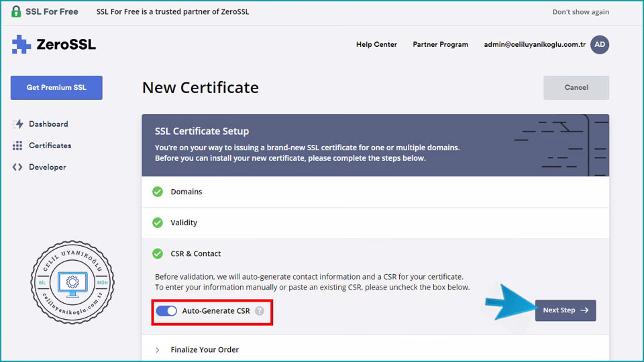
Task: Open the AD user avatar
Action: (x=600, y=44)
